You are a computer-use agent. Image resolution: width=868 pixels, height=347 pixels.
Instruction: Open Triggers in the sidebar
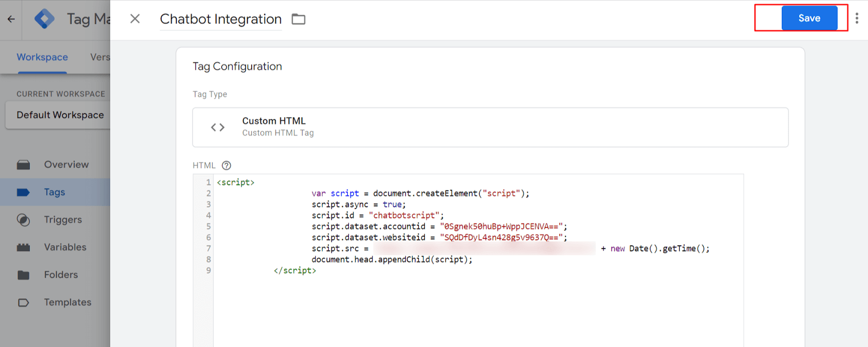(x=55, y=220)
